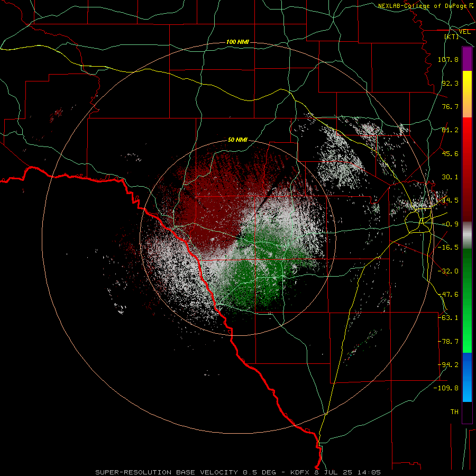Pick the yellow-orange segment of the color bar
Image resolution: width=476 pixels, height=476 pixels.
coord(467,94)
